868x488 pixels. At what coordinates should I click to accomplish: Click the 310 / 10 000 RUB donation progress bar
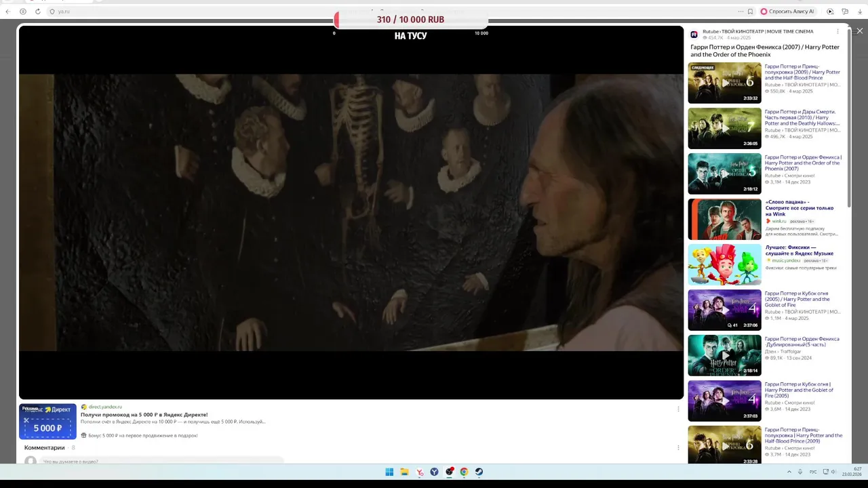[411, 20]
